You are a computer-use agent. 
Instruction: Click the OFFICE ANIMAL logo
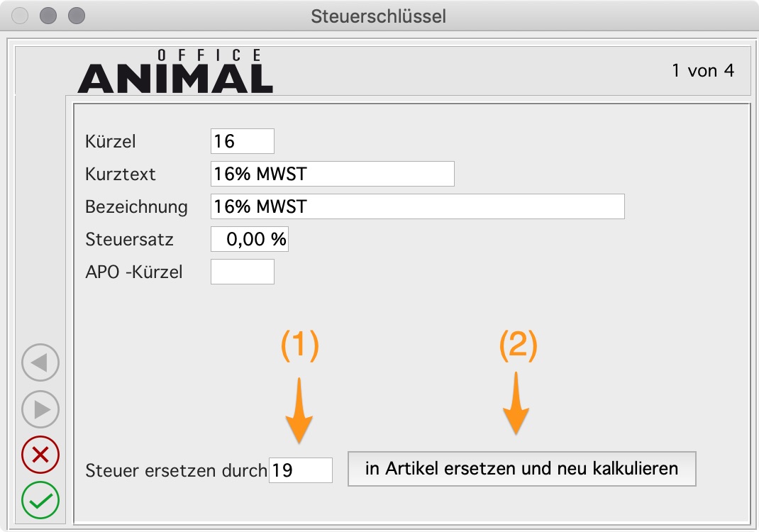175,71
